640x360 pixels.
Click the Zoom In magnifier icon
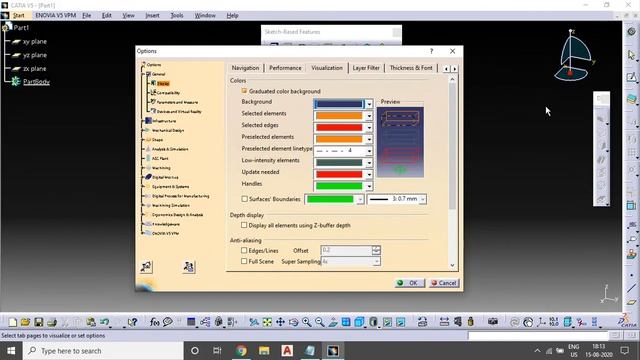(306, 322)
